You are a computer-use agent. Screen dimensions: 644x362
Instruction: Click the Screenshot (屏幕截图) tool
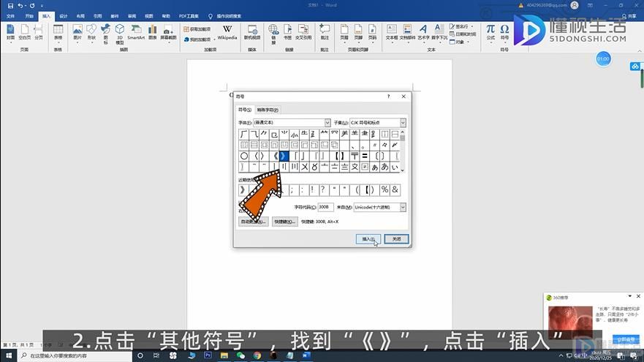pyautogui.click(x=168, y=34)
